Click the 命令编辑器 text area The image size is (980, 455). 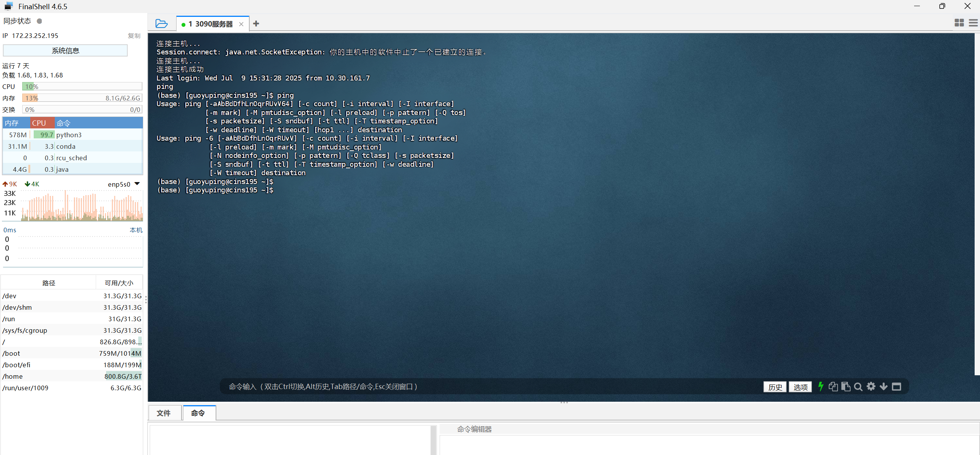click(709, 445)
